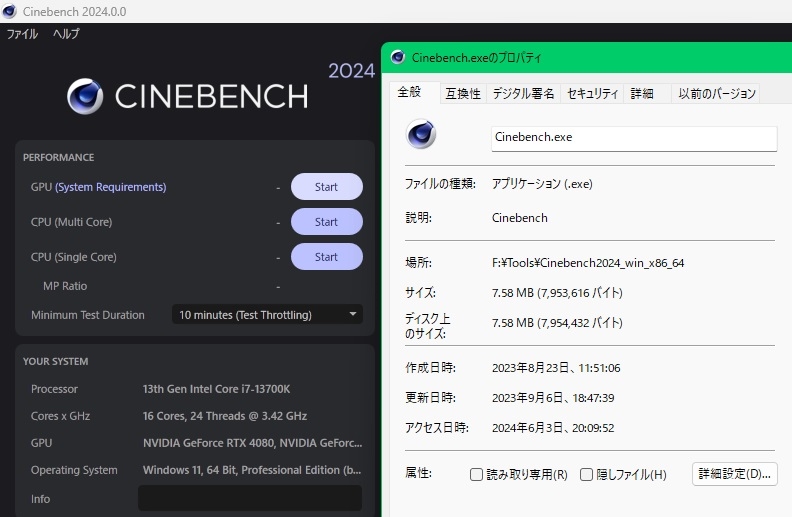The image size is (792, 517).
Task: Check the 読み取り専用(R) checkbox
Action: [476, 475]
